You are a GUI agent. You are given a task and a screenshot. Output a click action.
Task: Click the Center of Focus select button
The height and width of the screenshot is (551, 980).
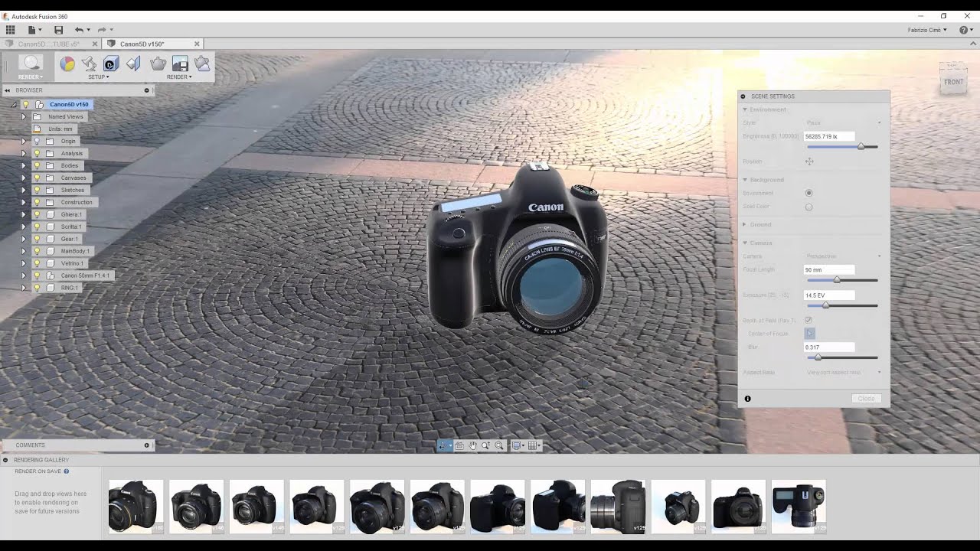[810, 333]
